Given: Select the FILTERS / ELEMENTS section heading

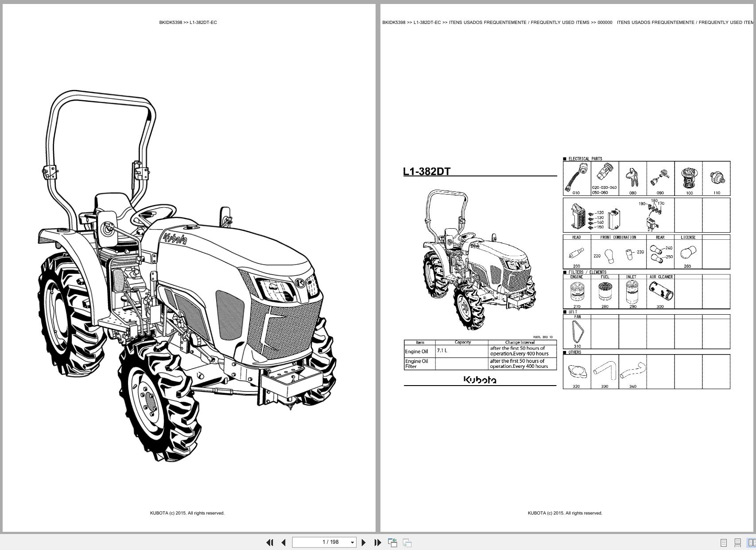Looking at the screenshot, I should (587, 272).
